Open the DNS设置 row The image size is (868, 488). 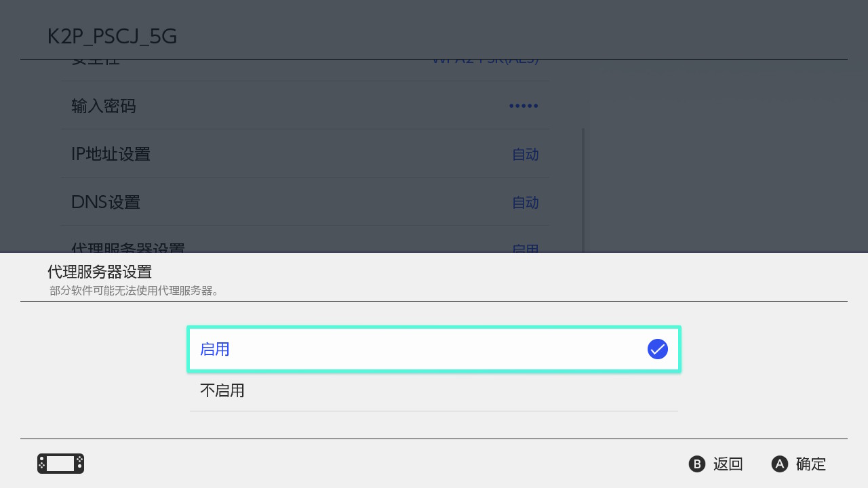pos(304,202)
